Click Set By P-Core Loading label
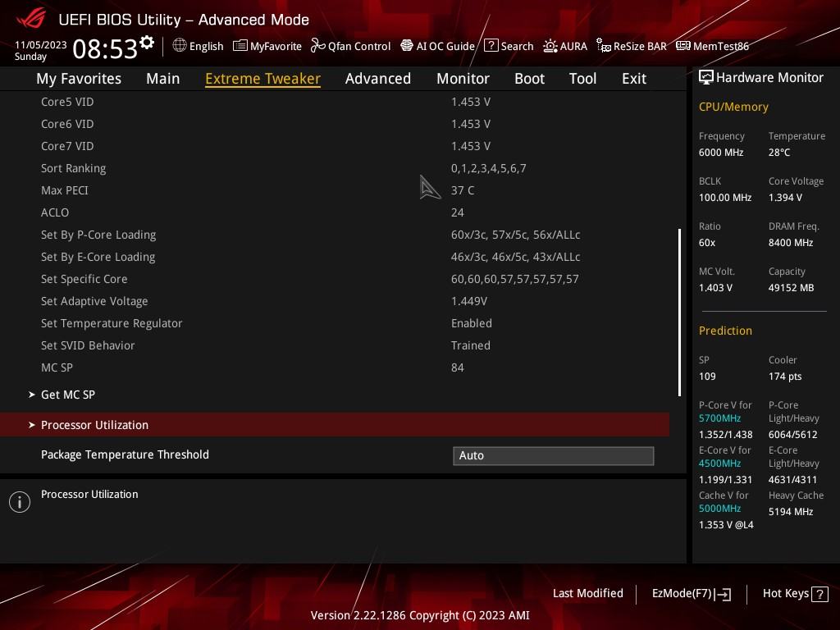The width and height of the screenshot is (840, 630). coord(98,235)
